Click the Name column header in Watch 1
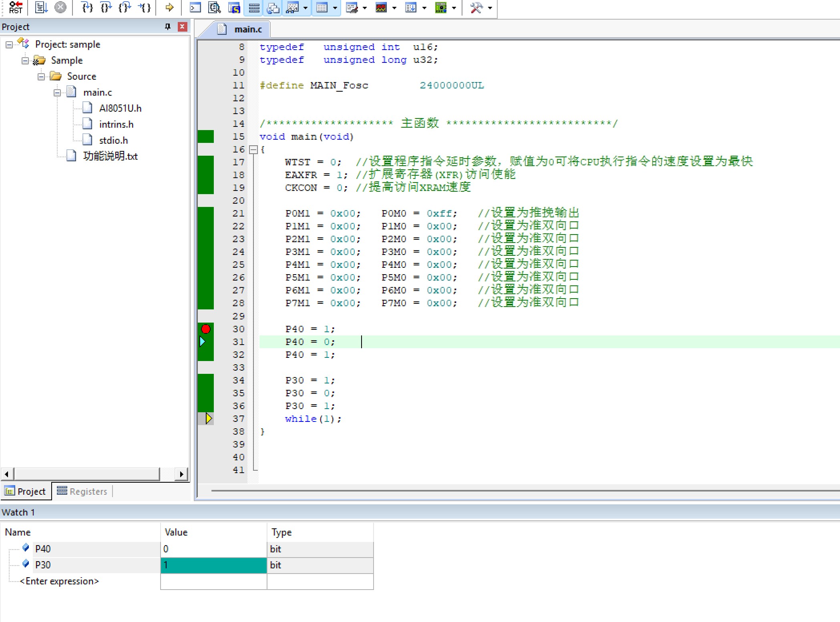The height and width of the screenshot is (622, 840). pyautogui.click(x=18, y=532)
